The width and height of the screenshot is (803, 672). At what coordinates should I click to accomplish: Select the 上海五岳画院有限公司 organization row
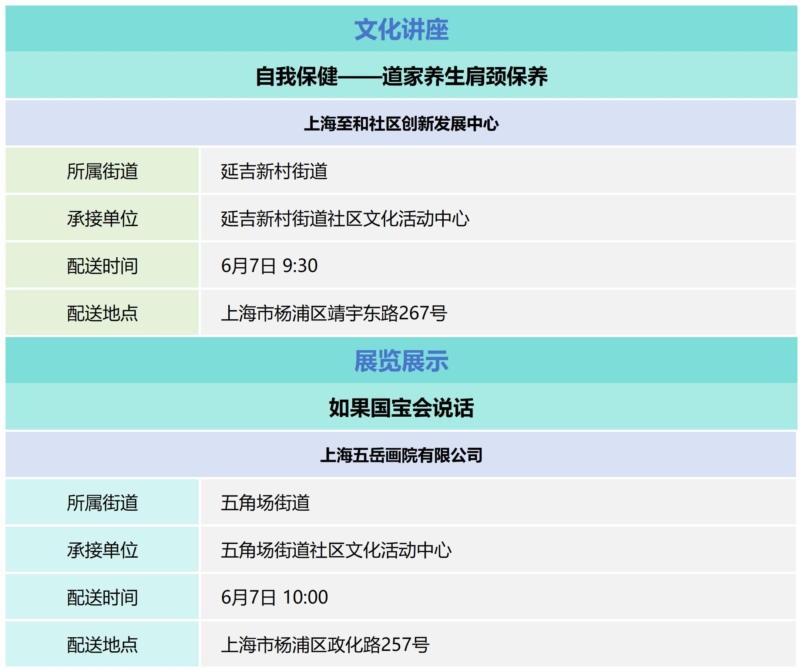[401, 455]
